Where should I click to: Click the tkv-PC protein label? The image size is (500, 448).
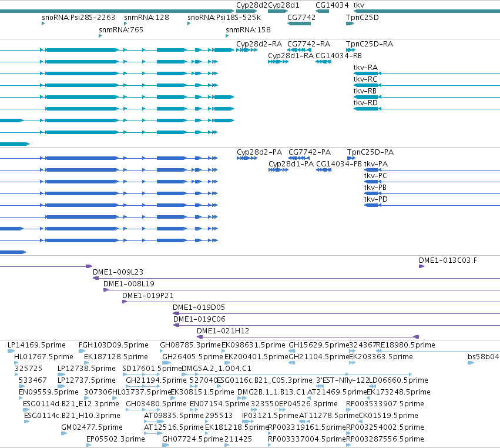(375, 176)
